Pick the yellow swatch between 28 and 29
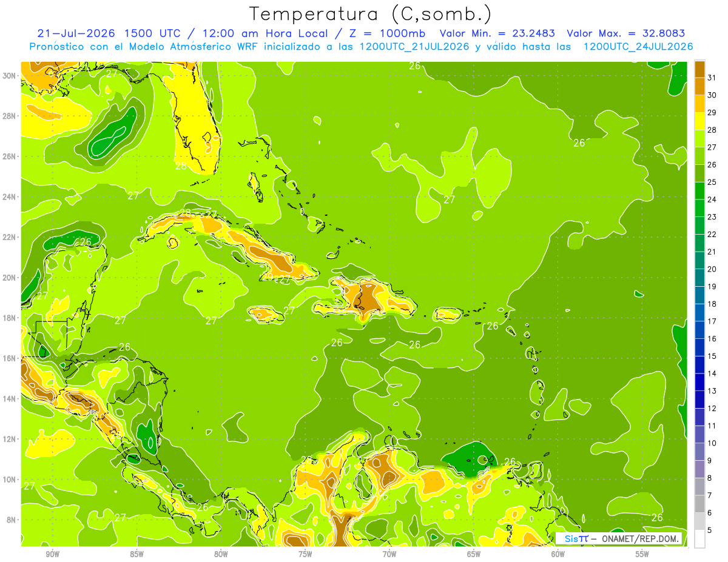Viewport: 728px width, 562px height. (699, 121)
